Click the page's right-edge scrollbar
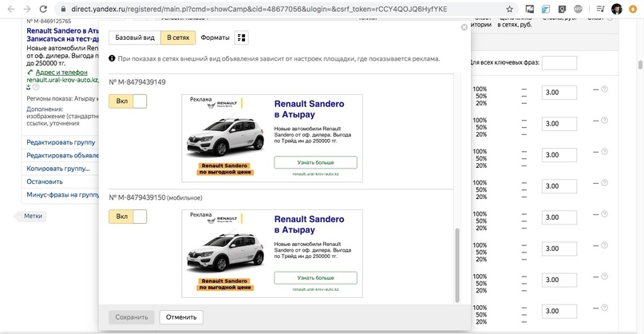 640,65
